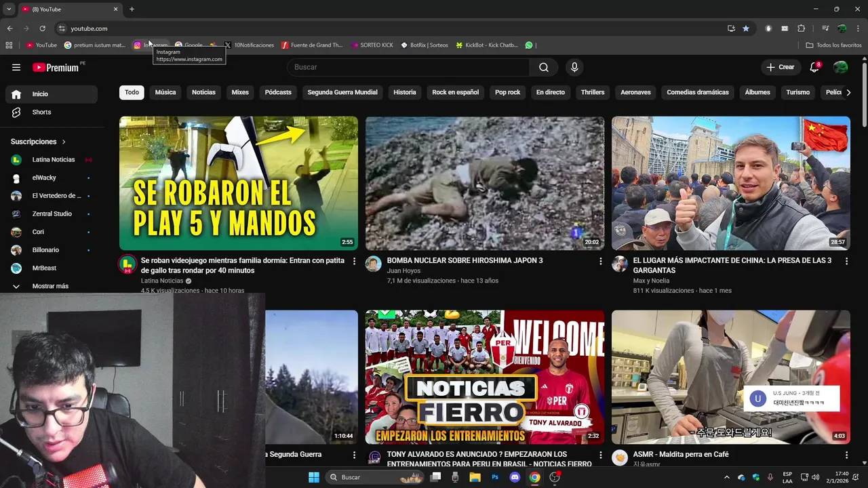Viewport: 868px width, 488px height.
Task: Open MrBeast subscription channel
Action: tap(52, 268)
